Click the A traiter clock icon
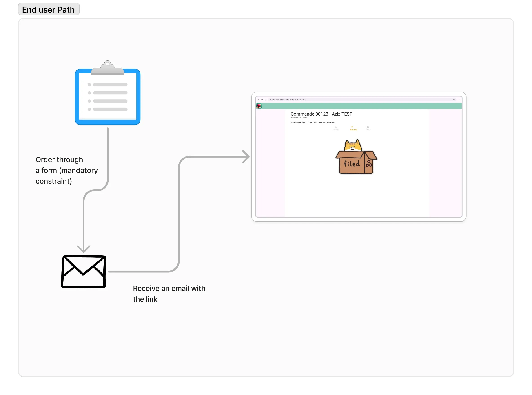This screenshot has height=395, width=532. point(336,127)
